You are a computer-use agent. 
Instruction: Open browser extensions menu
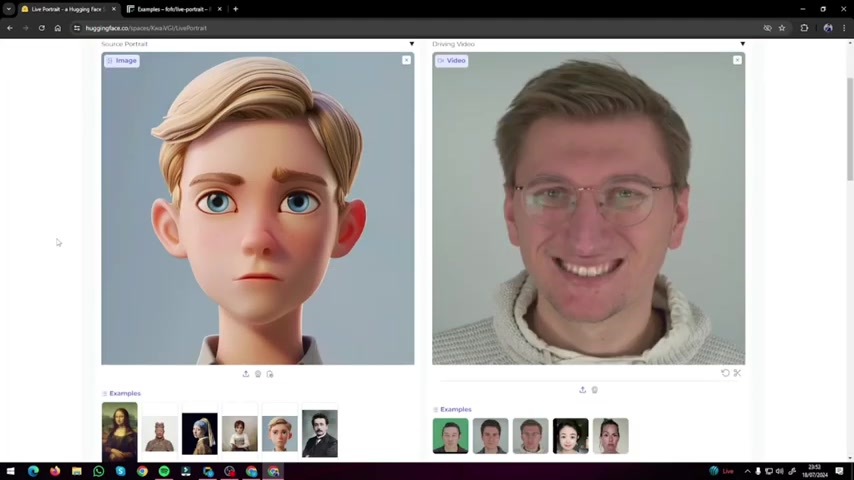click(804, 28)
